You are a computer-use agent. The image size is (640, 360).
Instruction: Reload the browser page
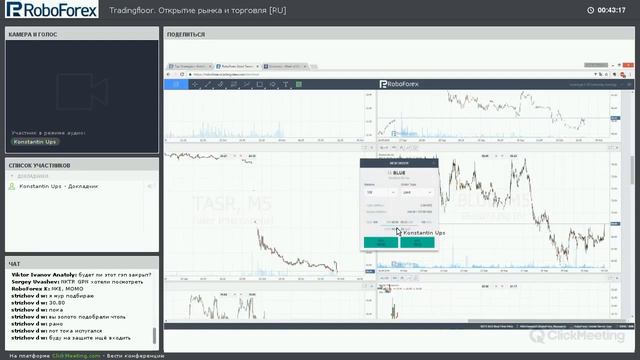(182, 74)
